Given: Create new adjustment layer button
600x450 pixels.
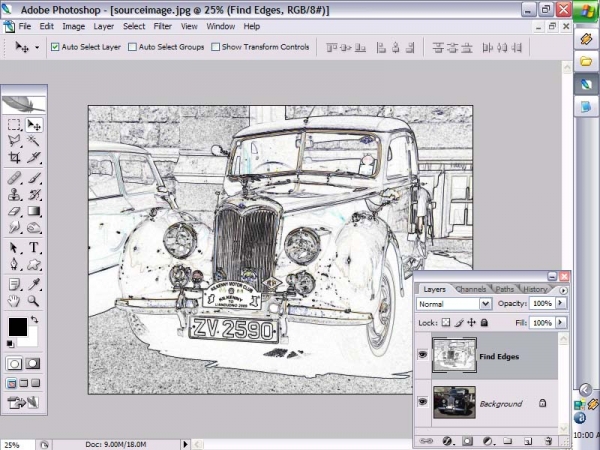Looking at the screenshot, I should coord(488,441).
